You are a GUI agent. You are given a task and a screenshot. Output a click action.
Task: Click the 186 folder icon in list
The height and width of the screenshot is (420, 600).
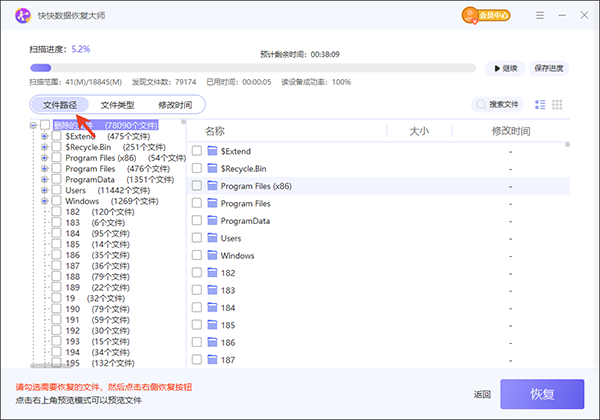212,342
